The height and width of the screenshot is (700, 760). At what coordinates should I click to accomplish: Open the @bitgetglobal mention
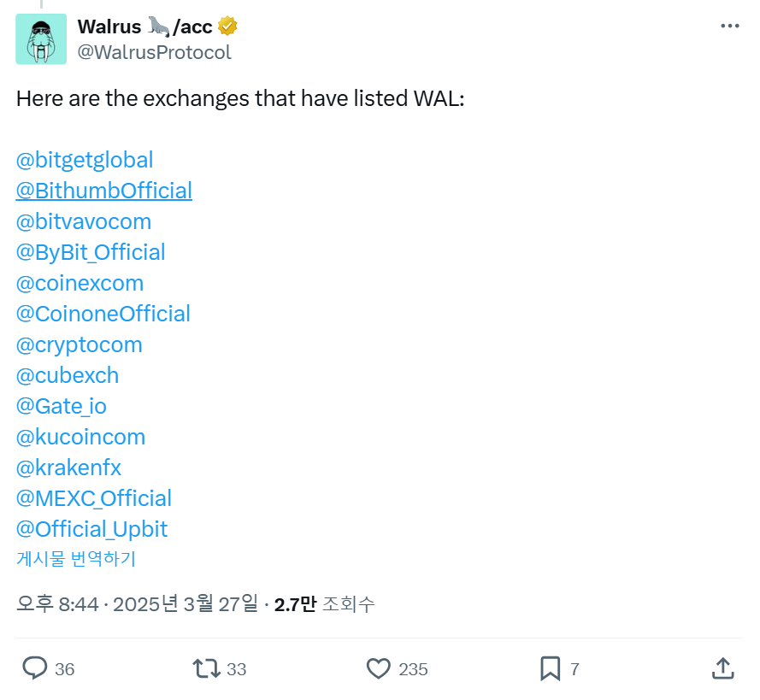(85, 160)
